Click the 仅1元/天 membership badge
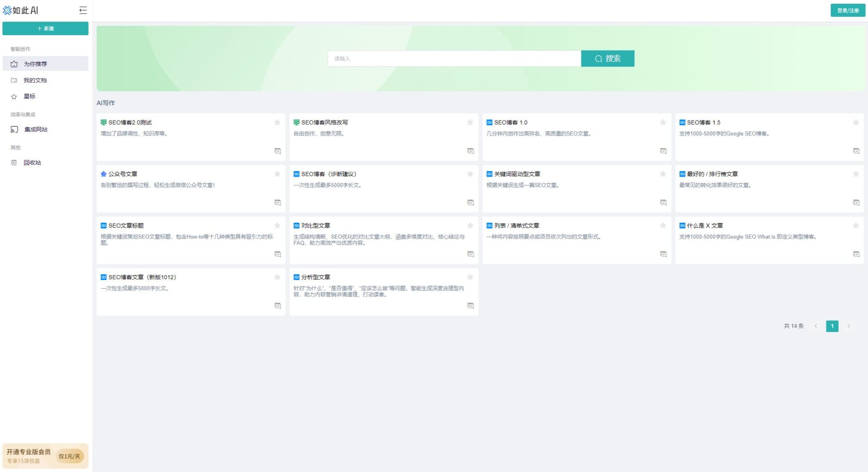 point(69,456)
